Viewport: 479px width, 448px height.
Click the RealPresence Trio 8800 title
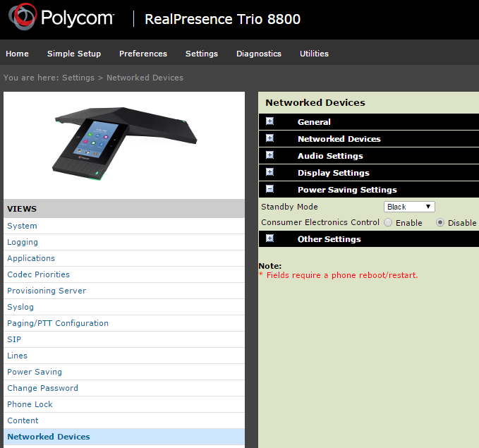[222, 19]
